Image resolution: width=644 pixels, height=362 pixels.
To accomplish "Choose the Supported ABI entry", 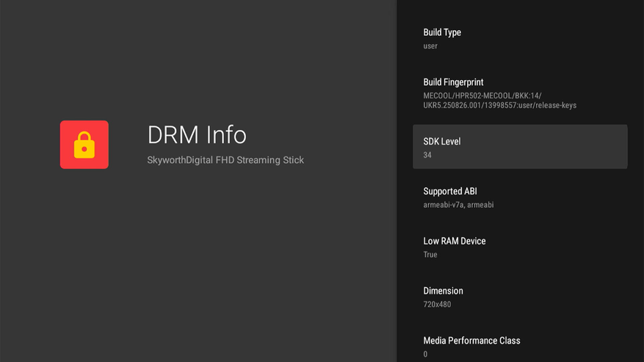I will (x=520, y=198).
